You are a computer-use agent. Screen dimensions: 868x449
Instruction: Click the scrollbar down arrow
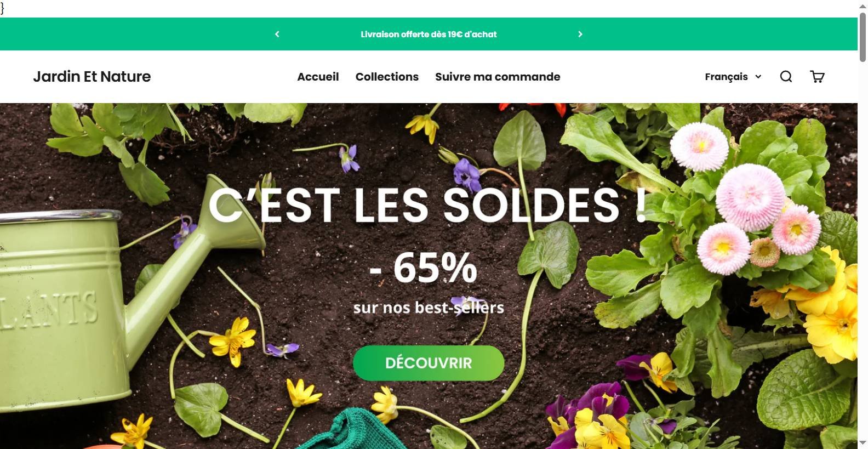(x=863, y=443)
